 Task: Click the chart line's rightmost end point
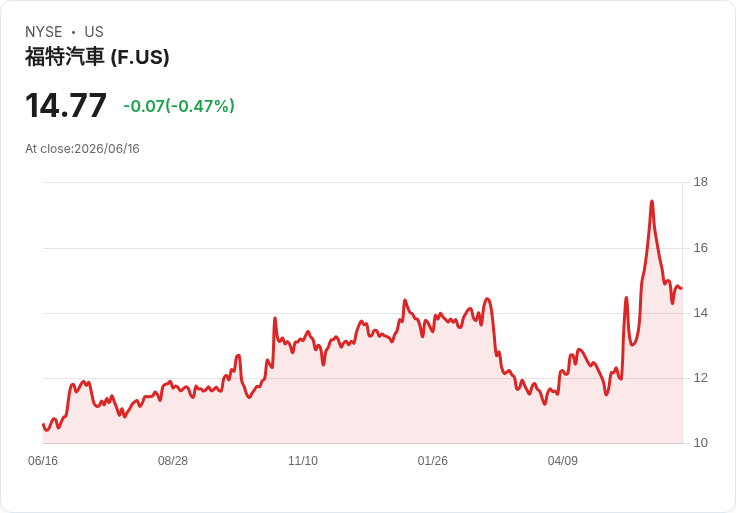coord(682,288)
